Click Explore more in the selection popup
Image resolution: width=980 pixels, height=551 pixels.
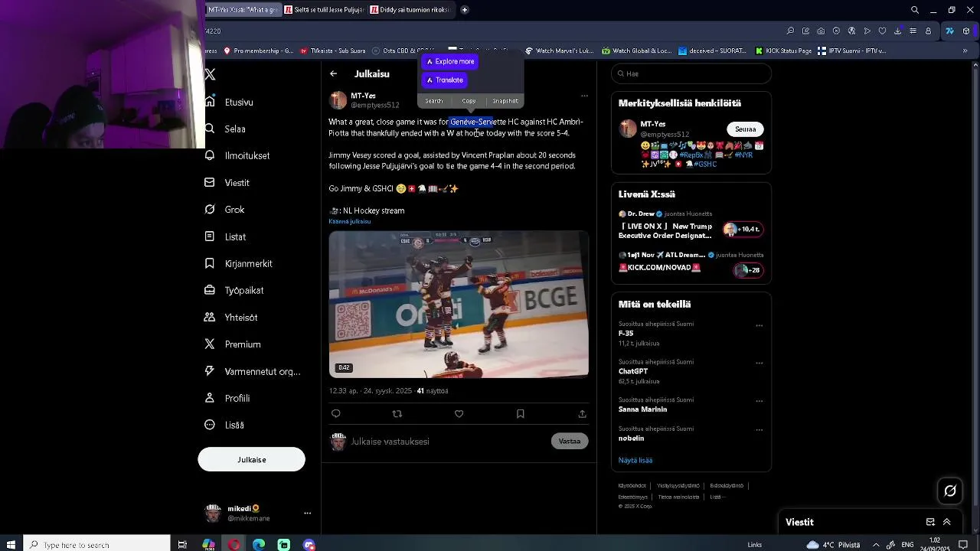451,61
